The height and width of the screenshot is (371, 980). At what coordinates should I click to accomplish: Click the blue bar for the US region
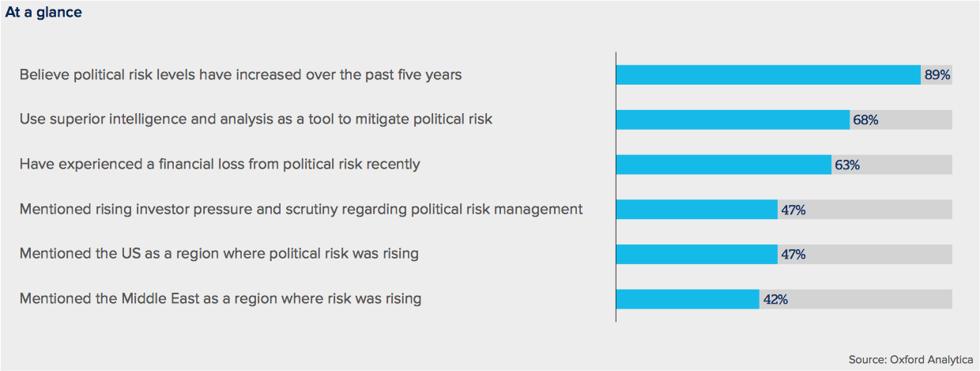(696, 254)
